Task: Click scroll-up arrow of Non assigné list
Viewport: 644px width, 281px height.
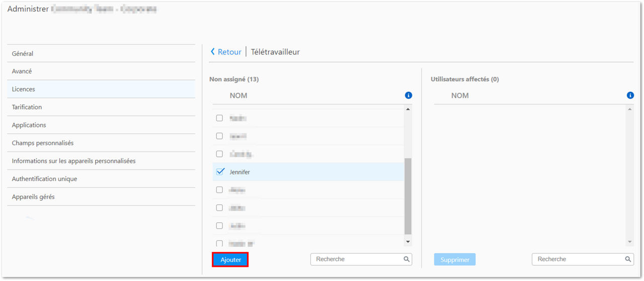Action: click(x=408, y=110)
